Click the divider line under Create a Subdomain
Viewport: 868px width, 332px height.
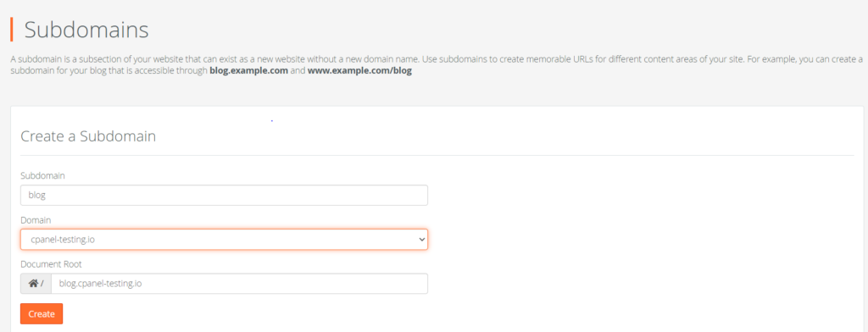pos(437,156)
